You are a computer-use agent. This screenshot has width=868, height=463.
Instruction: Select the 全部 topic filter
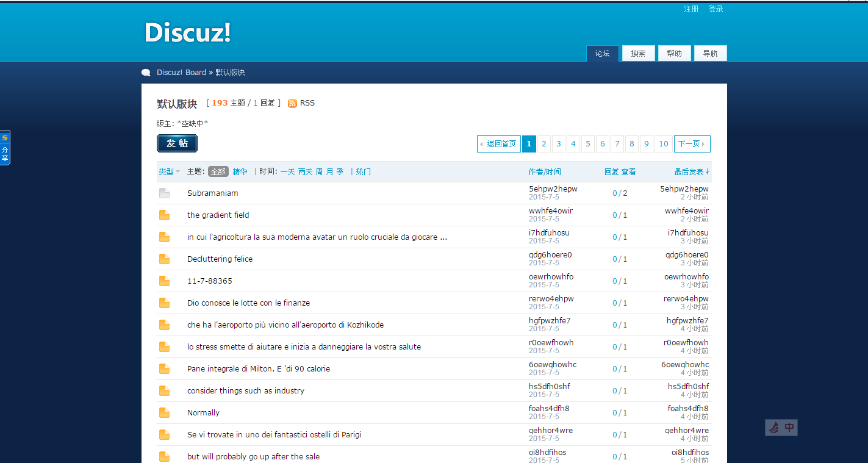pyautogui.click(x=218, y=172)
